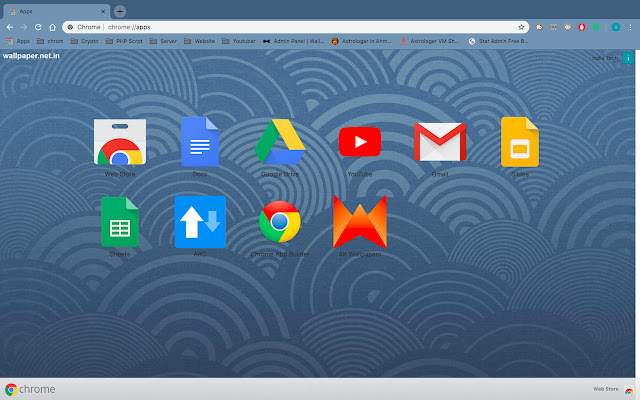The width and height of the screenshot is (640, 400).
Task: Click the small Web Store icon at bottom right
Action: (629, 390)
